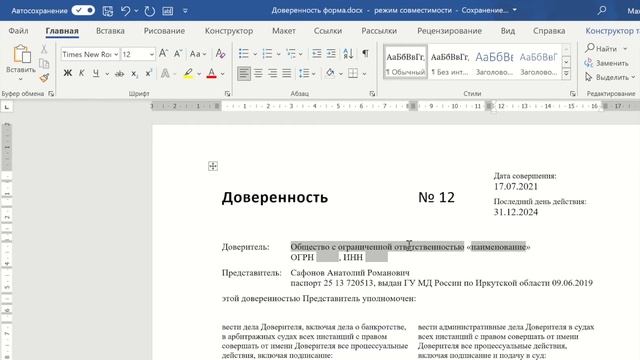Open the Ссылки tab
The width and height of the screenshot is (640, 360).
[x=328, y=31]
